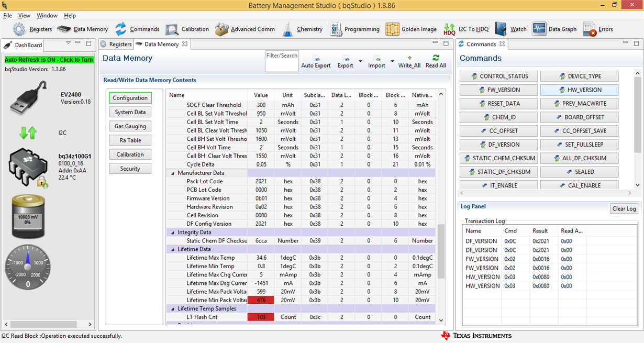Image resolution: width=644 pixels, height=343 pixels.
Task: Click the green I2C arrows icon
Action: click(x=28, y=132)
